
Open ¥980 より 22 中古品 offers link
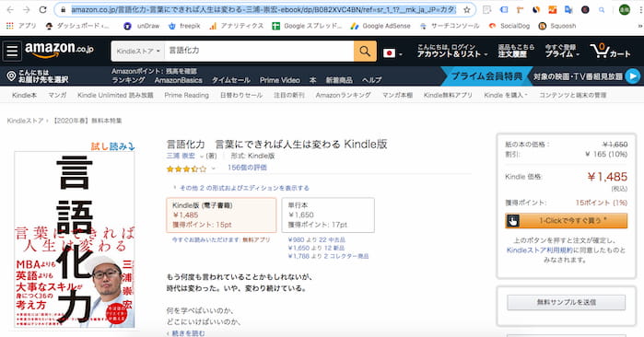pyautogui.click(x=317, y=239)
